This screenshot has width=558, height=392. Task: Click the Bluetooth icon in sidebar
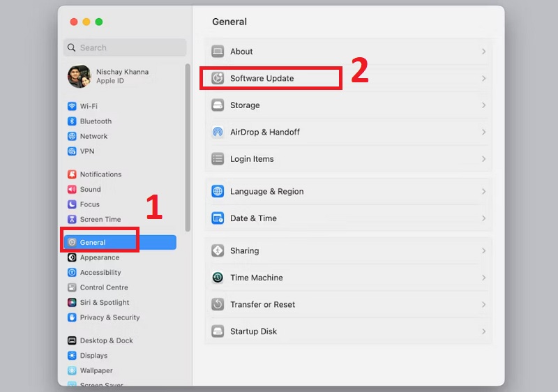coord(72,121)
